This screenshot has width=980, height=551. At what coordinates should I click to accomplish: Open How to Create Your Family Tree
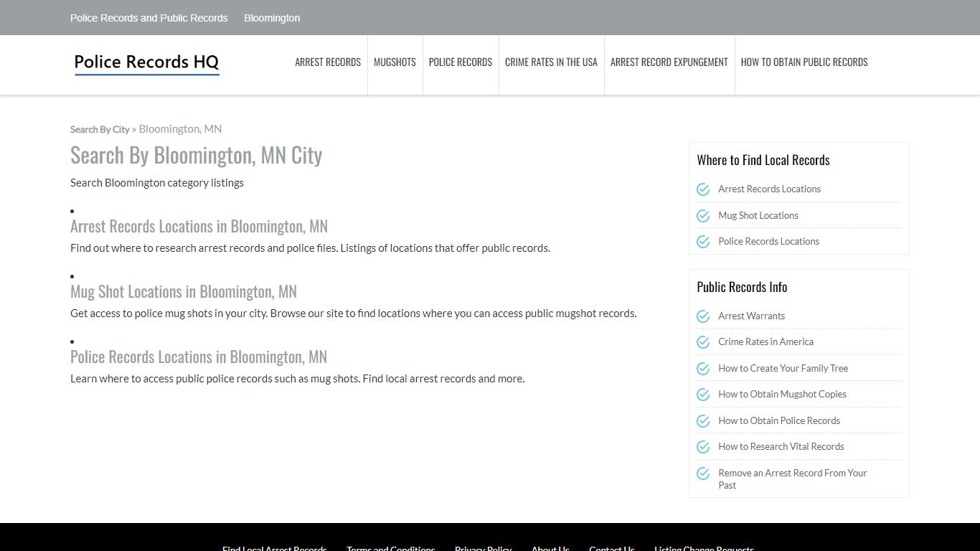(x=783, y=369)
